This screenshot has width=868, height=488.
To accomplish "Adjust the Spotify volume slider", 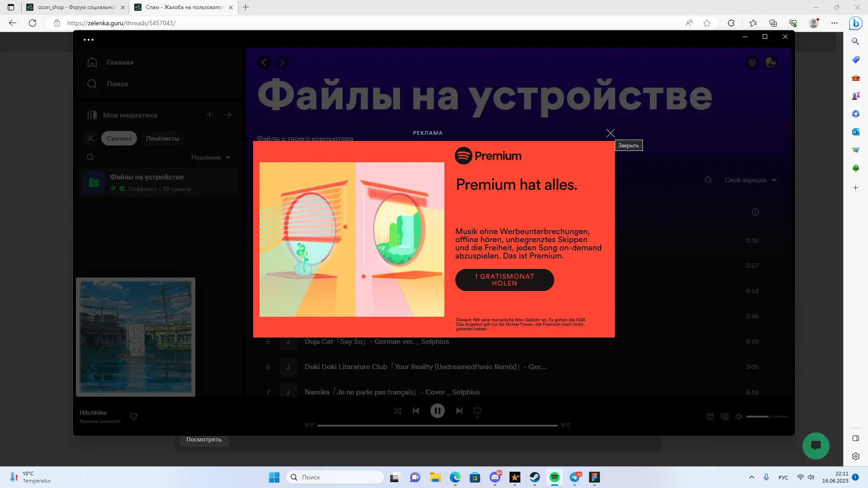I will pyautogui.click(x=767, y=417).
